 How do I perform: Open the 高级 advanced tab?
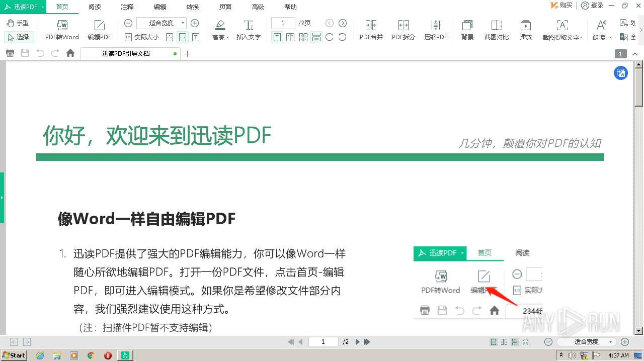(x=258, y=7)
